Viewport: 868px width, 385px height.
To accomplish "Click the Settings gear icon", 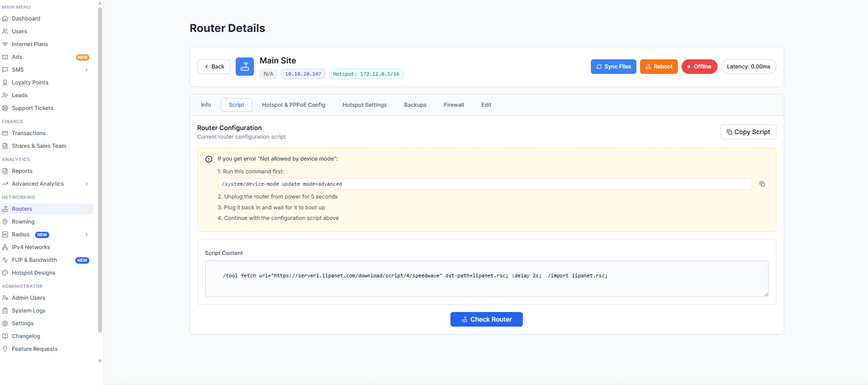I will tap(5, 323).
